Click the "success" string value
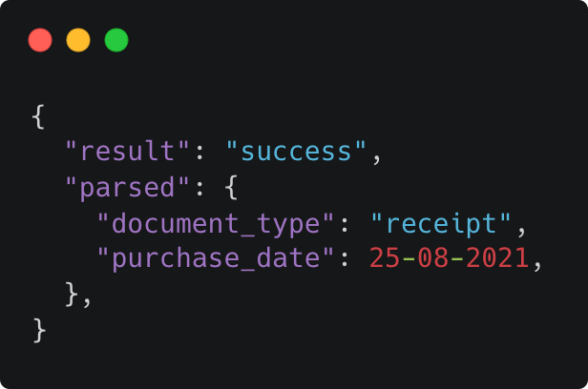The width and height of the screenshot is (588, 389). coord(296,151)
